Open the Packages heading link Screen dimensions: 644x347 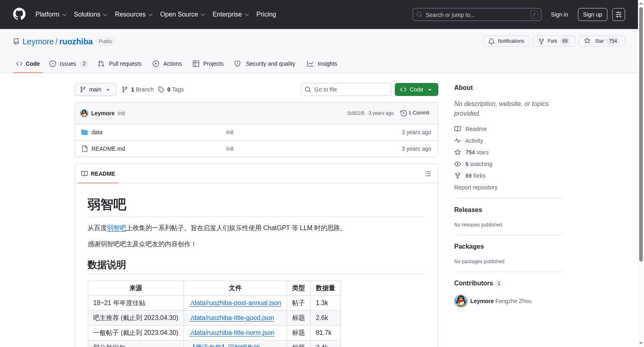click(x=469, y=247)
